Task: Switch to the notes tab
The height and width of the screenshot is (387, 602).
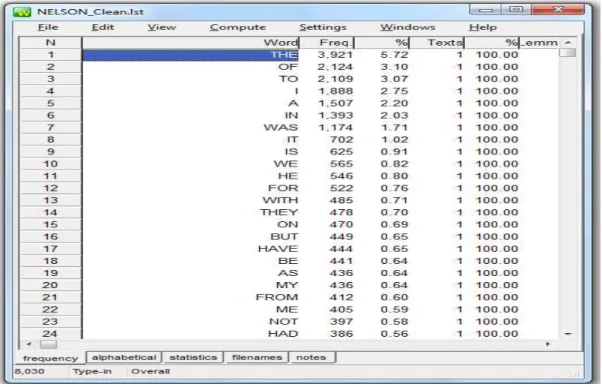Action: click(311, 357)
